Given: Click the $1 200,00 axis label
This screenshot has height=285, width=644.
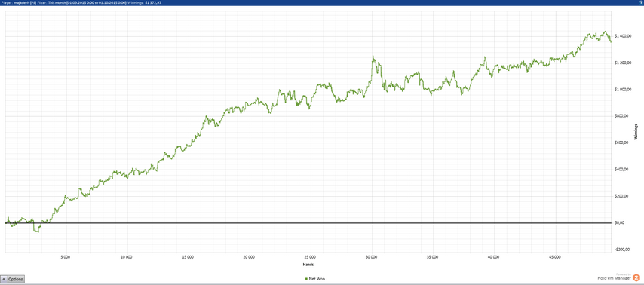Looking at the screenshot, I should point(623,63).
